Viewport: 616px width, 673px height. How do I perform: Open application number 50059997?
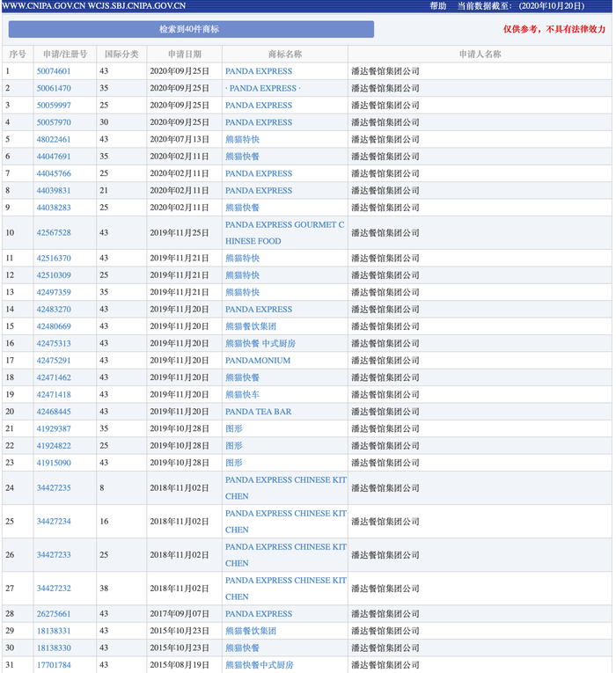(x=54, y=106)
